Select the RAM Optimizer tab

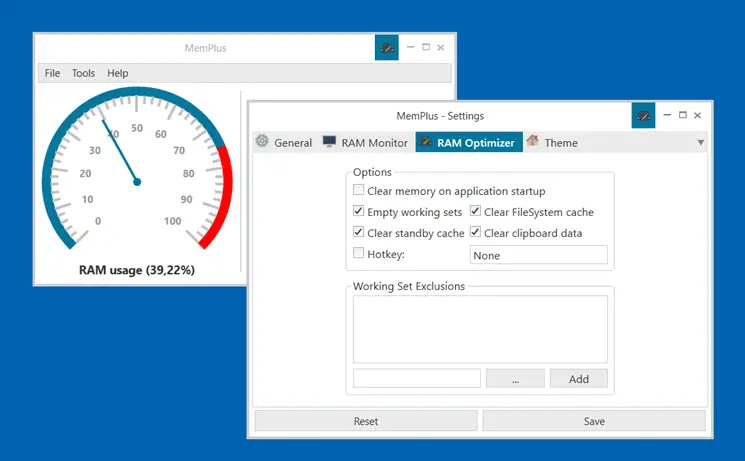[x=469, y=142]
